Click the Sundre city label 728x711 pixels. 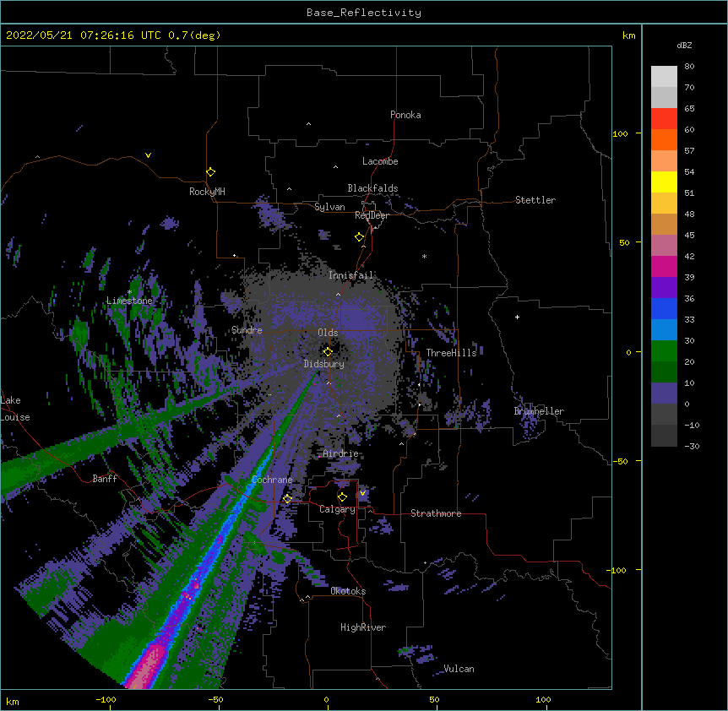(247, 330)
